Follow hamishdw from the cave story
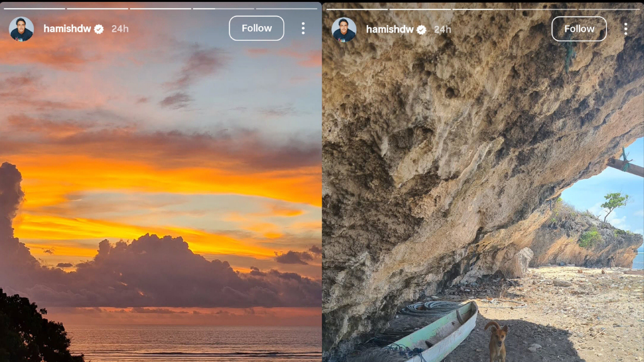This screenshot has height=362, width=644. pos(579,29)
